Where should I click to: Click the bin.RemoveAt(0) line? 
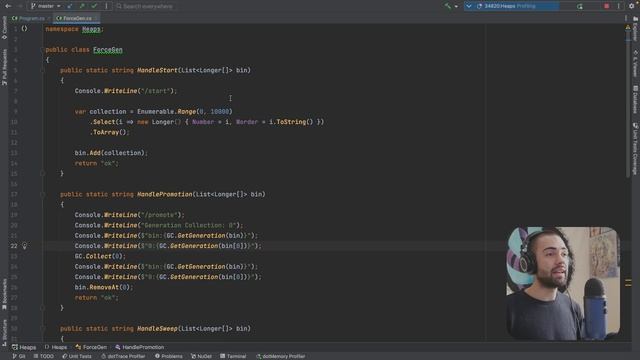coord(104,287)
